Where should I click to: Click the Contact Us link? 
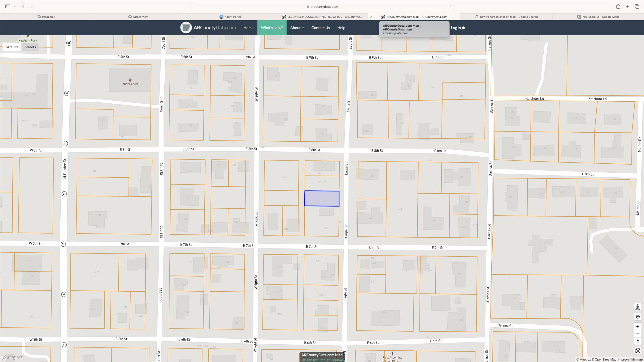click(x=320, y=28)
